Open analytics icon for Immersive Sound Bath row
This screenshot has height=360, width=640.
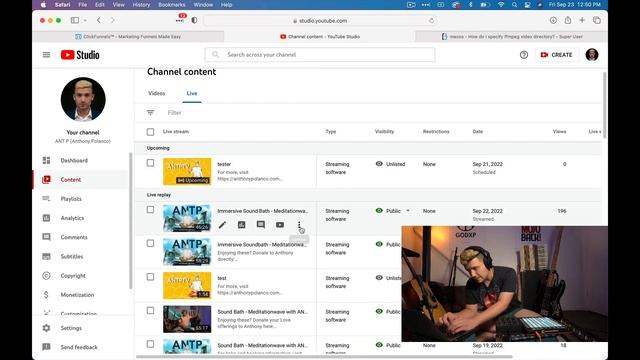[242, 225]
